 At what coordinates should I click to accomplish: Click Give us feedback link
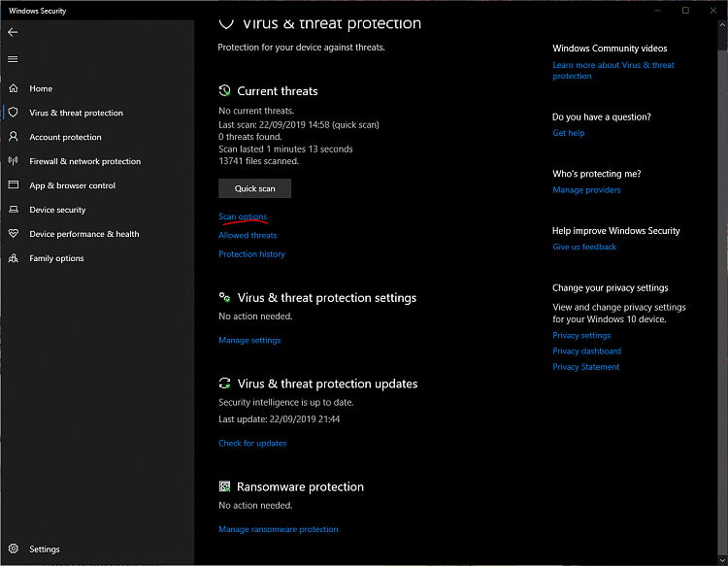(584, 247)
